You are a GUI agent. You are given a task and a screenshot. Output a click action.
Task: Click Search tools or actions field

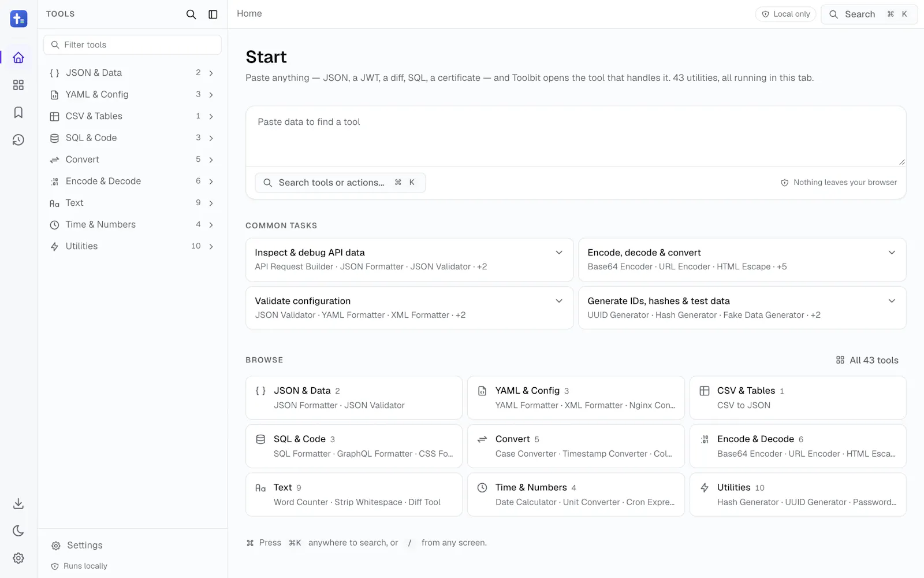pyautogui.click(x=340, y=183)
